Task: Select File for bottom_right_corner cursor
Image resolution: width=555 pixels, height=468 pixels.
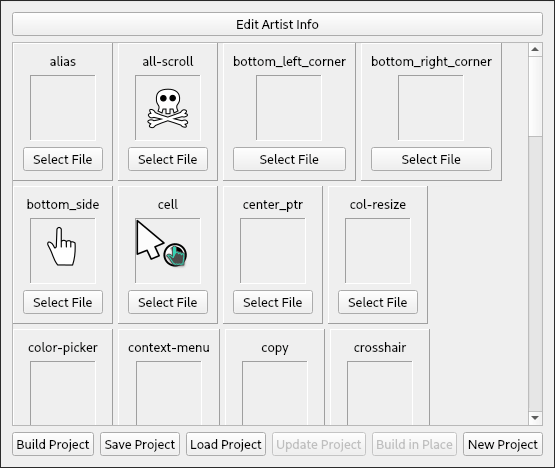Action: (431, 159)
